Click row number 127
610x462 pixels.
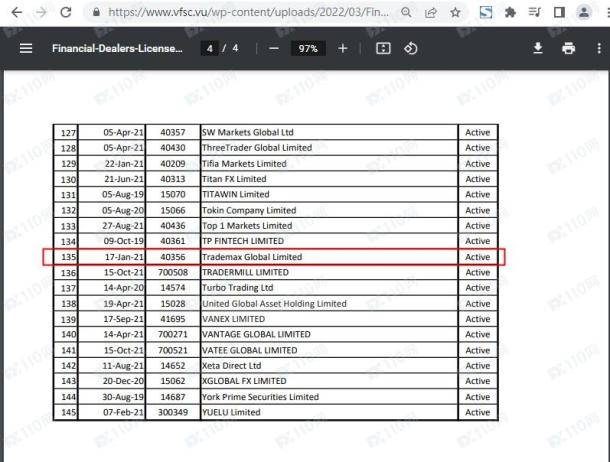68,133
